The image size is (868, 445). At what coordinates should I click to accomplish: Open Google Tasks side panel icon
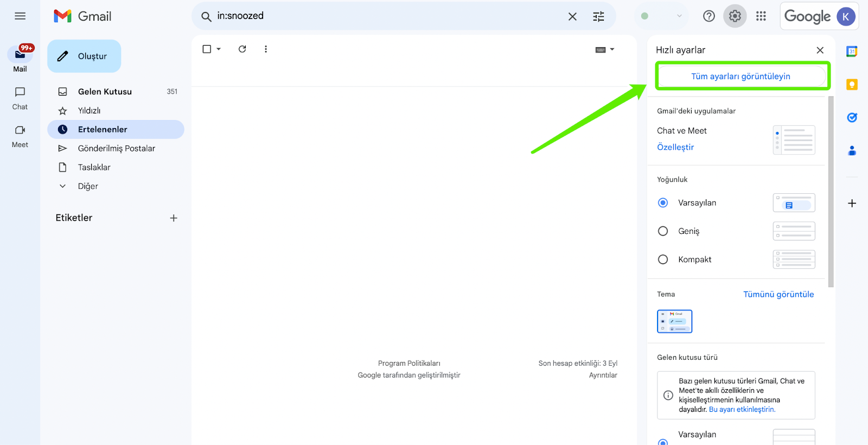852,117
